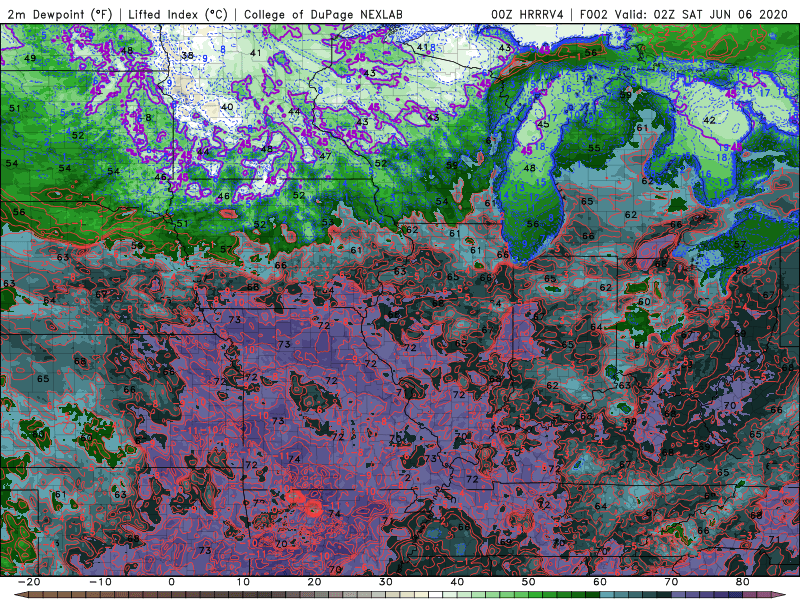Click the '38' dewpoint value on the map
The height and width of the screenshot is (600, 800).
pyautogui.click(x=187, y=55)
